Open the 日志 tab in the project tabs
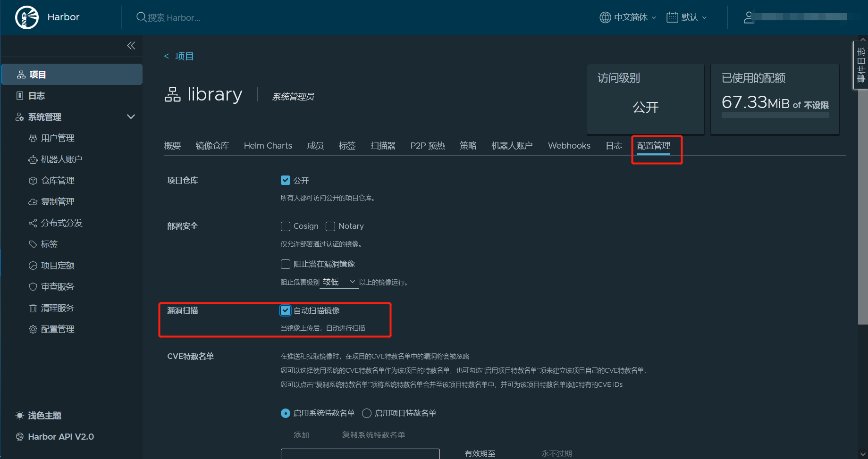868x459 pixels. [x=614, y=146]
